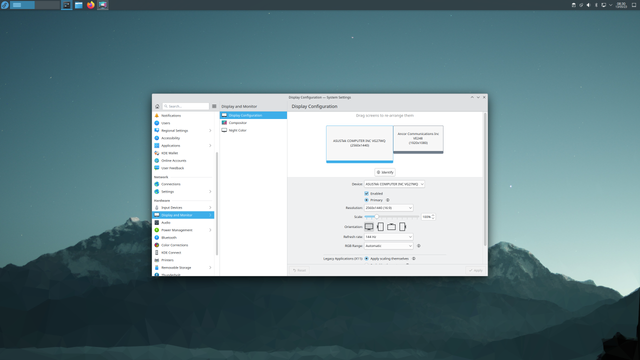The height and width of the screenshot is (360, 640).
Task: Select the normal landscape orientation icon
Action: click(369, 227)
